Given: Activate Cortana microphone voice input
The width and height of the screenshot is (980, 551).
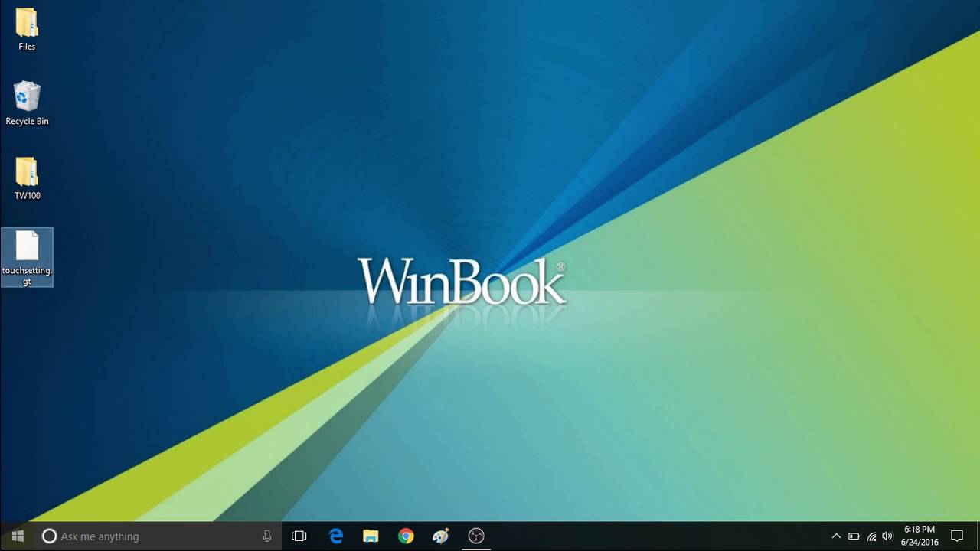Looking at the screenshot, I should 267,536.
